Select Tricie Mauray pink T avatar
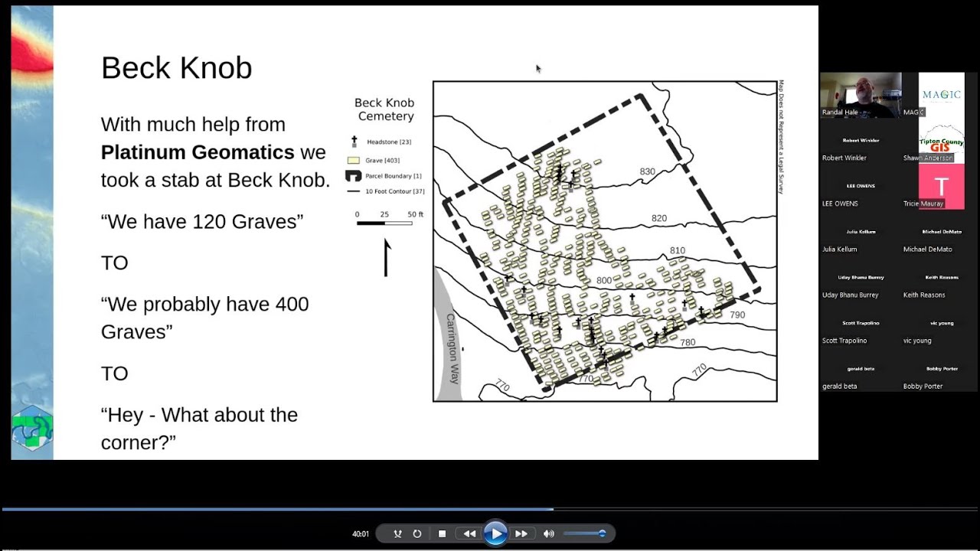 tap(941, 187)
